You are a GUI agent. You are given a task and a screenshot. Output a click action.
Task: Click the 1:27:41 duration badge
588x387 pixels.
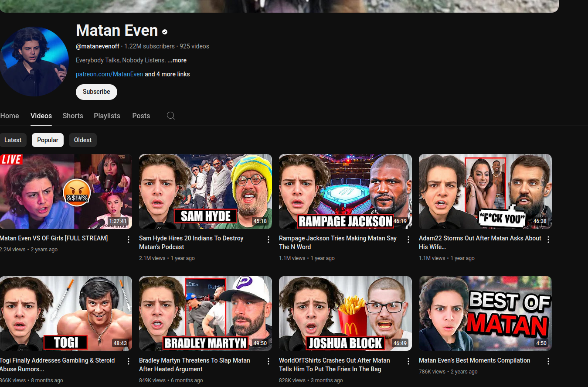click(x=118, y=221)
